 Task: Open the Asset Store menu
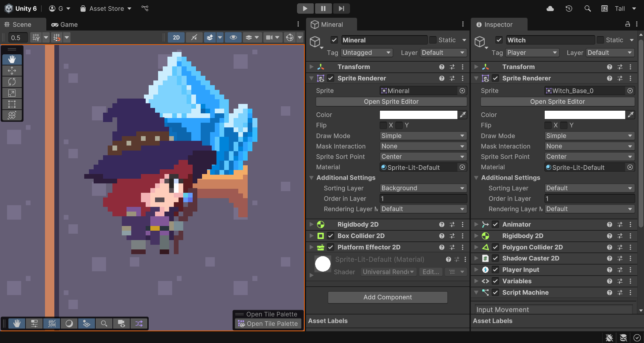point(106,8)
